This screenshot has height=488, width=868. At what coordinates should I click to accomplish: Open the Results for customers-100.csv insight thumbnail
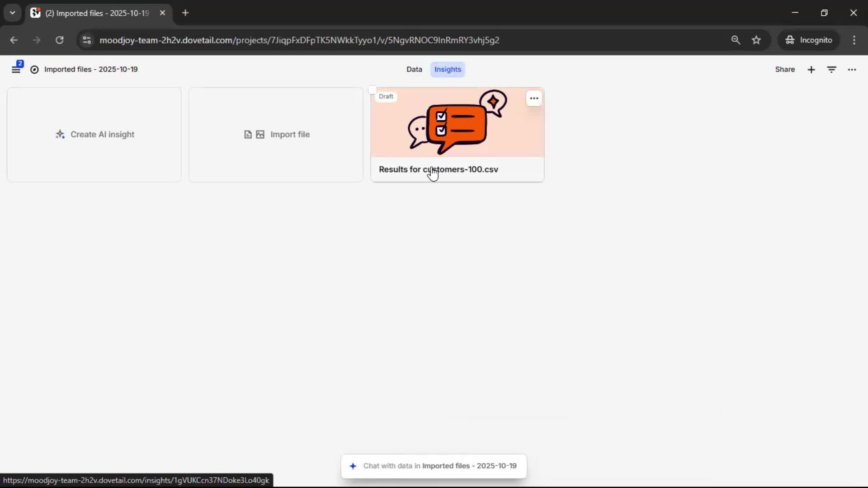[457, 123]
